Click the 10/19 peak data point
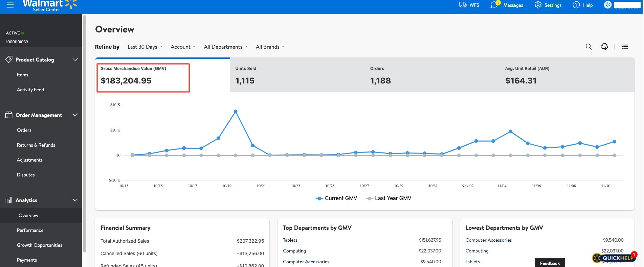Image resolution: width=644 pixels, height=267 pixels. [x=236, y=111]
